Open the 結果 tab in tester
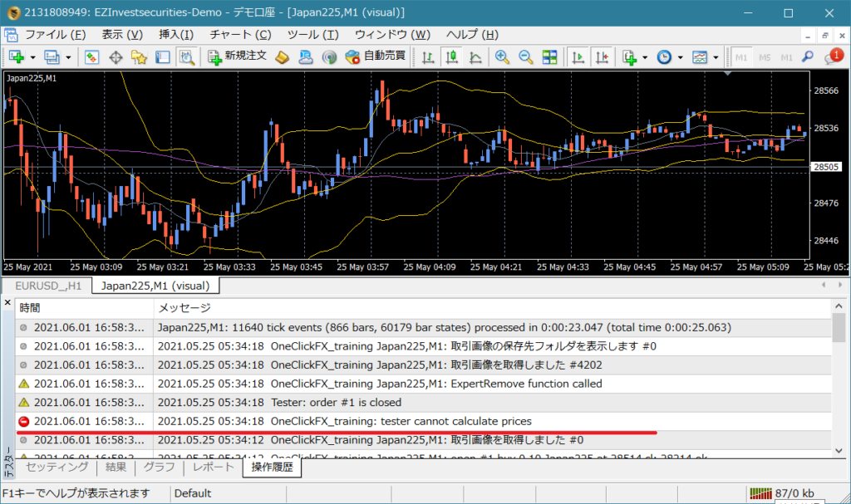Viewport: 851px width, 504px height. click(x=116, y=467)
